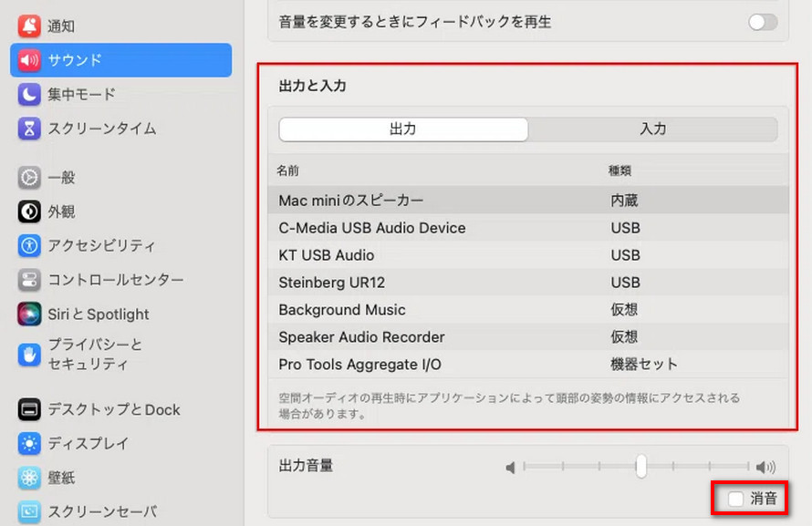The width and height of the screenshot is (812, 526).
Task: Open the 通知 notifications icon in sidebar
Action: [29, 26]
